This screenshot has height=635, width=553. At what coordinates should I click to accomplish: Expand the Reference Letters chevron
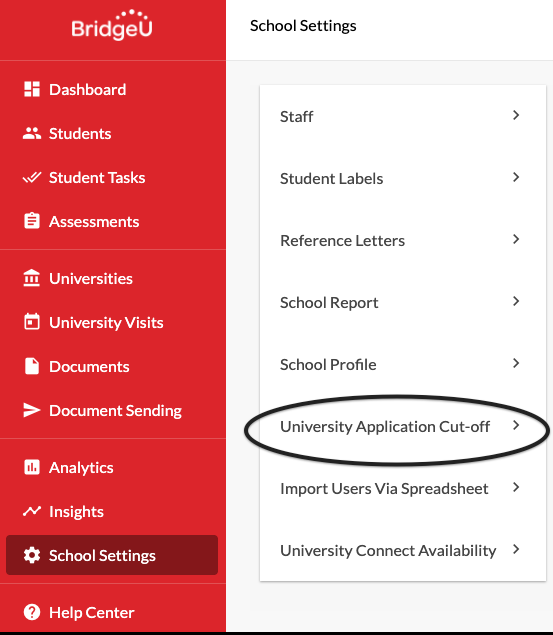(516, 239)
